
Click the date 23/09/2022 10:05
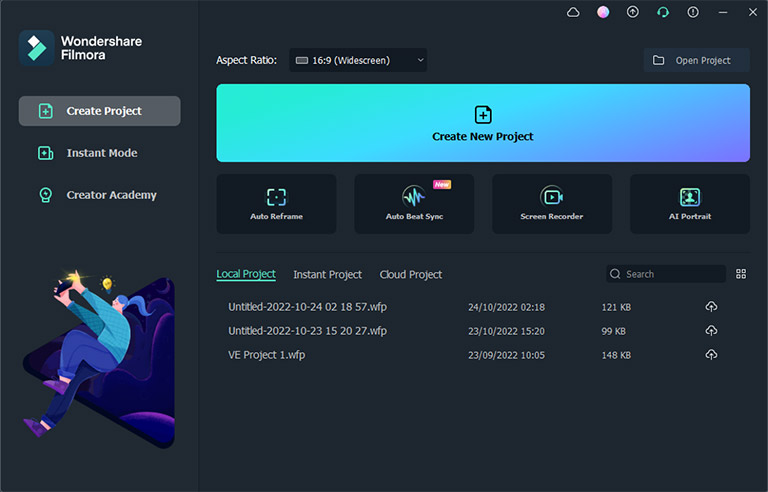pyautogui.click(x=506, y=355)
